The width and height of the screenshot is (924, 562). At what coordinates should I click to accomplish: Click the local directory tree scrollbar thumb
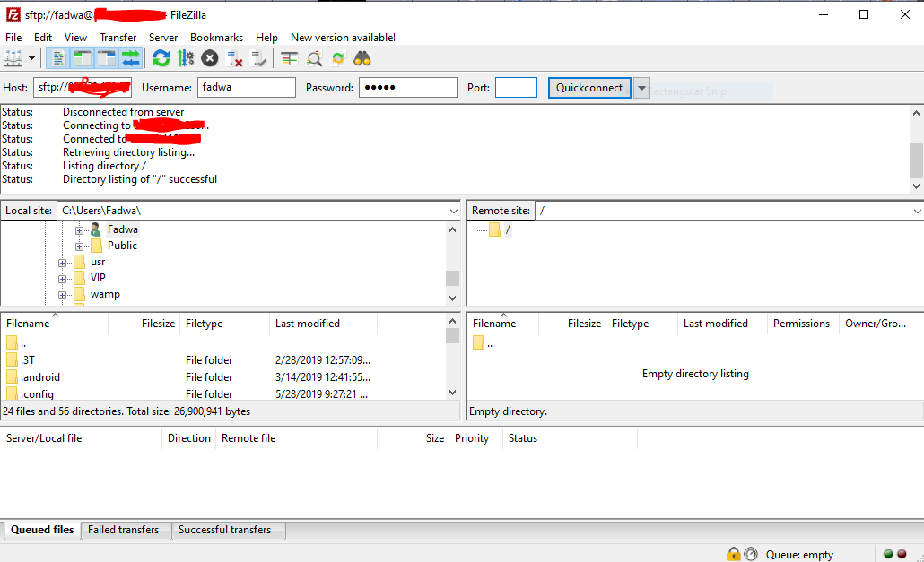click(x=452, y=278)
